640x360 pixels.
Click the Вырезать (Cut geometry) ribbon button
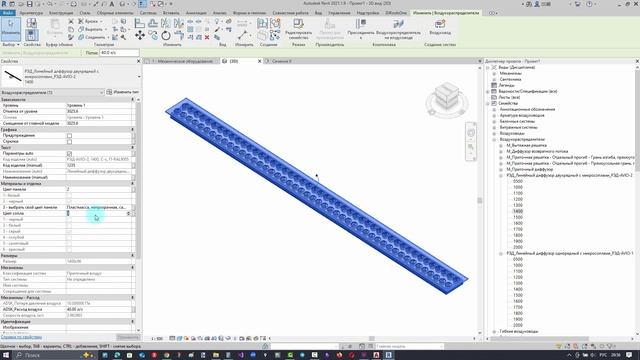pyautogui.click(x=93, y=29)
